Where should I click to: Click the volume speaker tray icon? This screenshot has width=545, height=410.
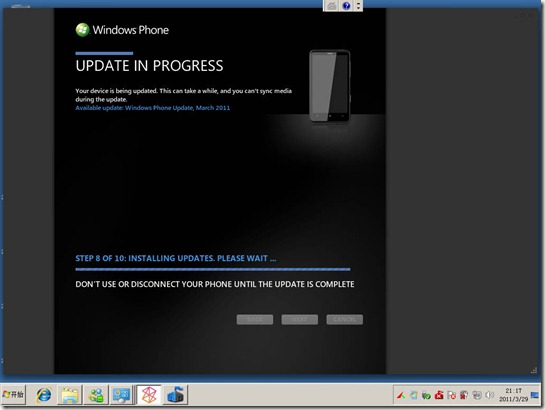(489, 395)
